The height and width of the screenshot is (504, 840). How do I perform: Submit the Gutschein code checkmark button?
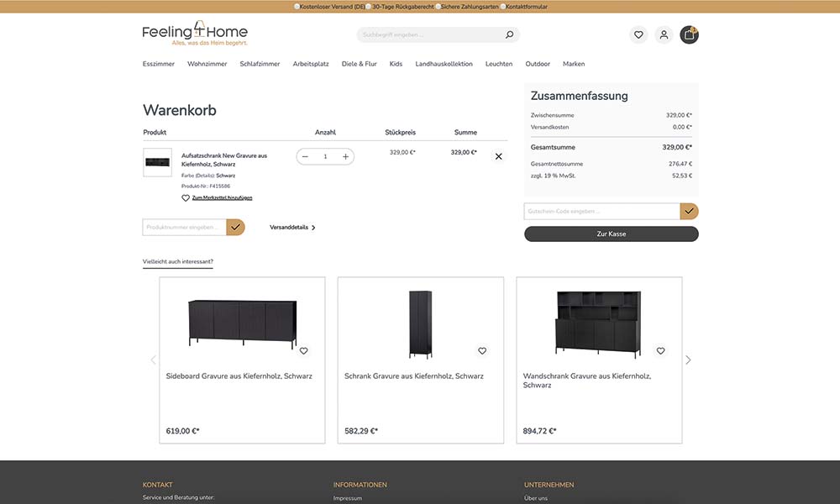689,211
